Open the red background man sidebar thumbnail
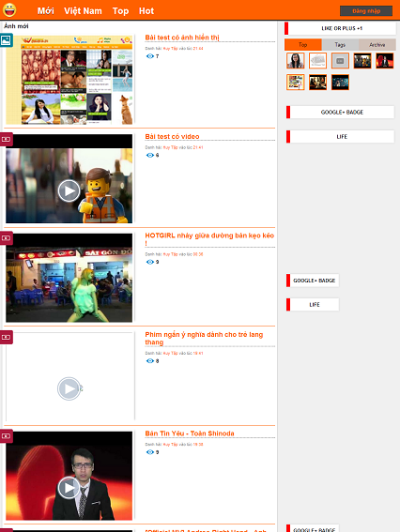 385,61
